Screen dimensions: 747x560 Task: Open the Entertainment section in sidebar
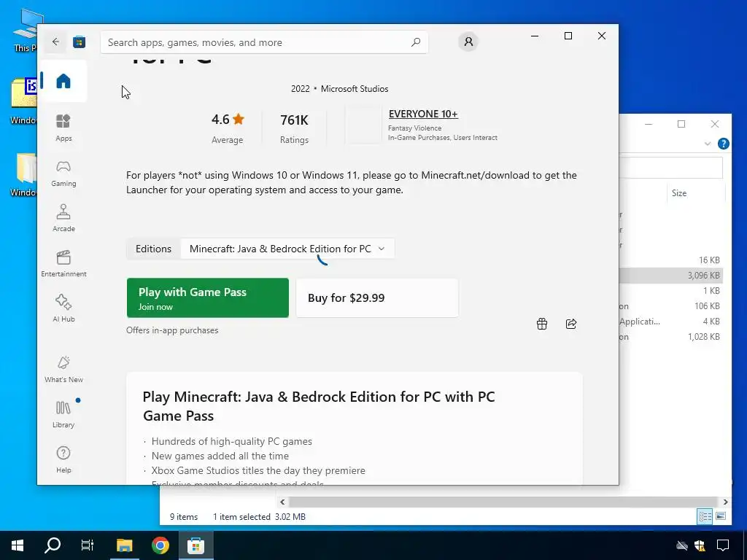[63, 263]
